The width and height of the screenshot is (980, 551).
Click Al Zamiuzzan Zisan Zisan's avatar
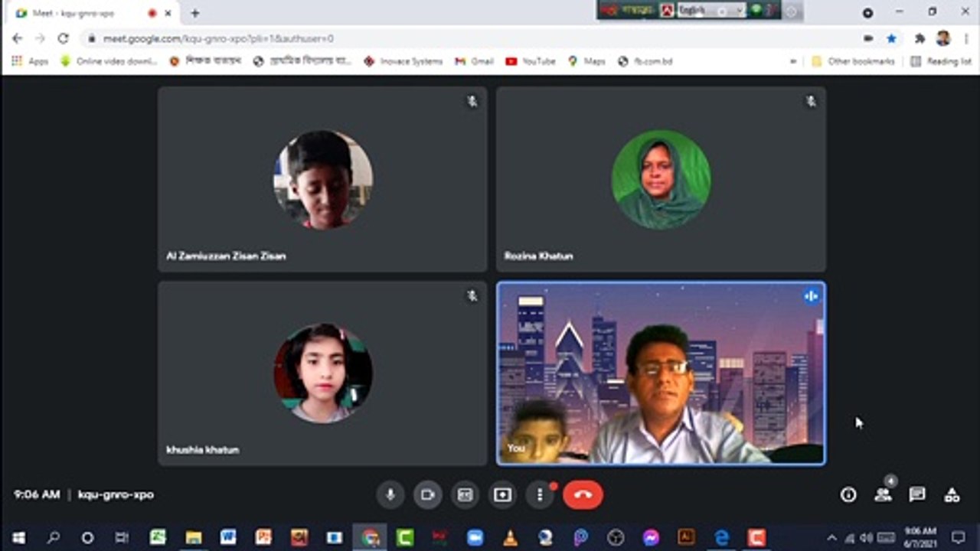tap(323, 180)
